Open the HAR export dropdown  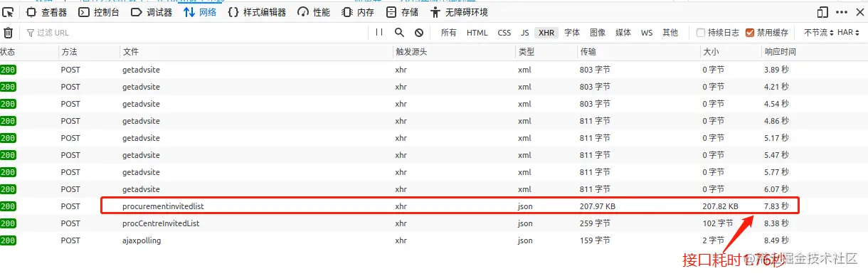click(849, 33)
